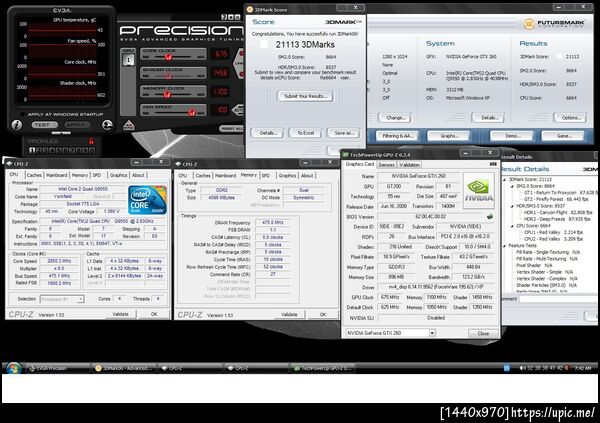Collapse the SM2.0 Score tree node
This screenshot has width=600, height=423.
[513, 186]
